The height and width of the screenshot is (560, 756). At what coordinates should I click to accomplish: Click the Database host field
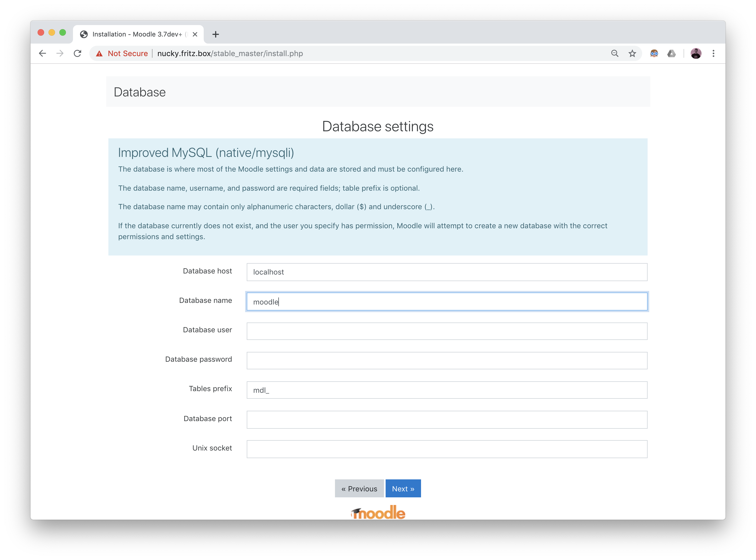[447, 272]
